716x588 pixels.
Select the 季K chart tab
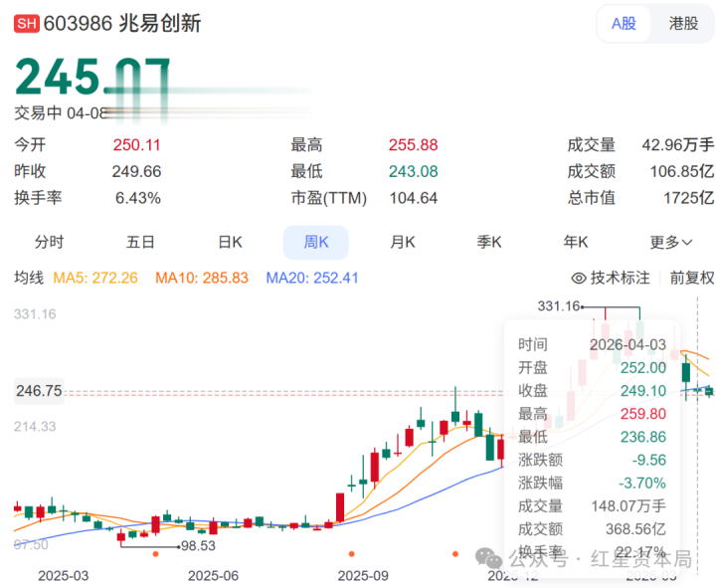(x=489, y=242)
